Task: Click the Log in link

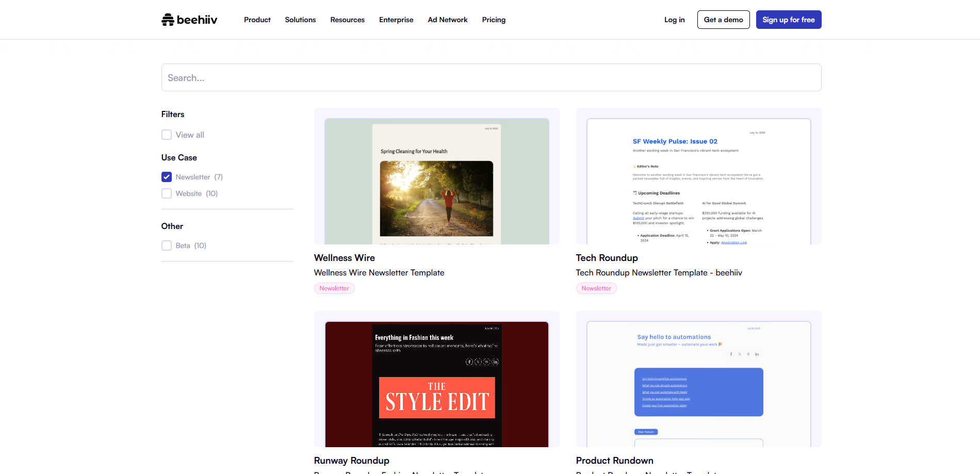Action: click(675, 20)
